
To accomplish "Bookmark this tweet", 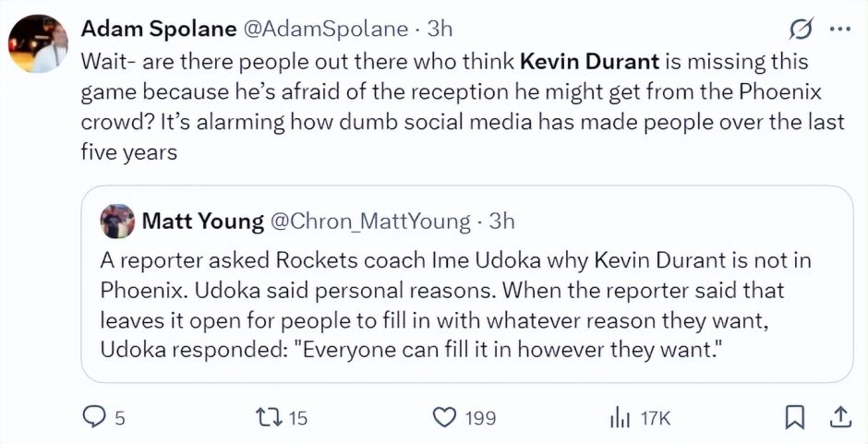I will tap(794, 418).
